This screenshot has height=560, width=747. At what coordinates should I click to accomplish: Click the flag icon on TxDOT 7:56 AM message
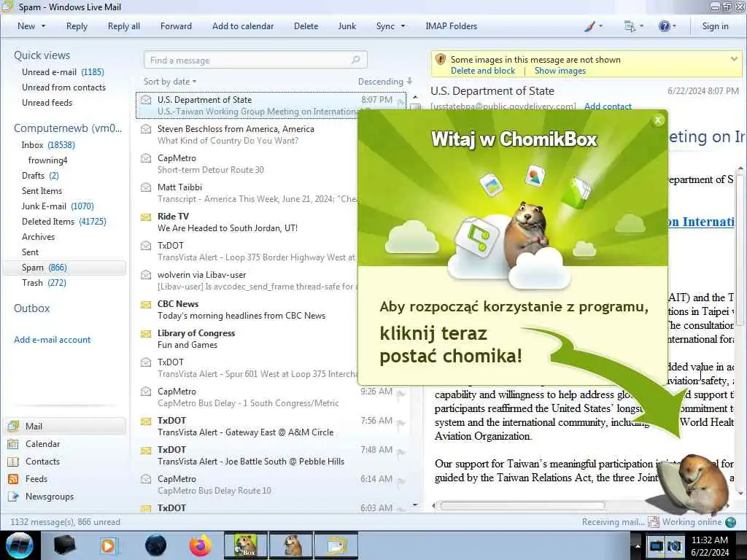(x=401, y=423)
